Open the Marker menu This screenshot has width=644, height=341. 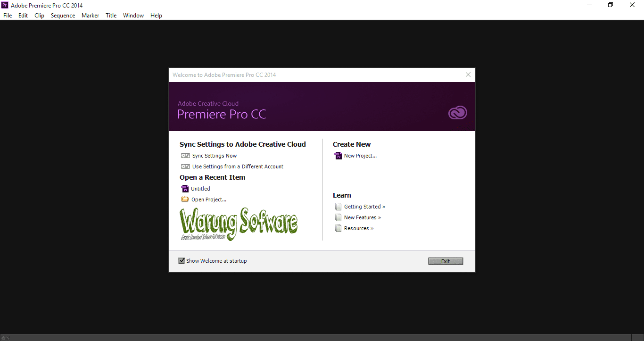(90, 16)
